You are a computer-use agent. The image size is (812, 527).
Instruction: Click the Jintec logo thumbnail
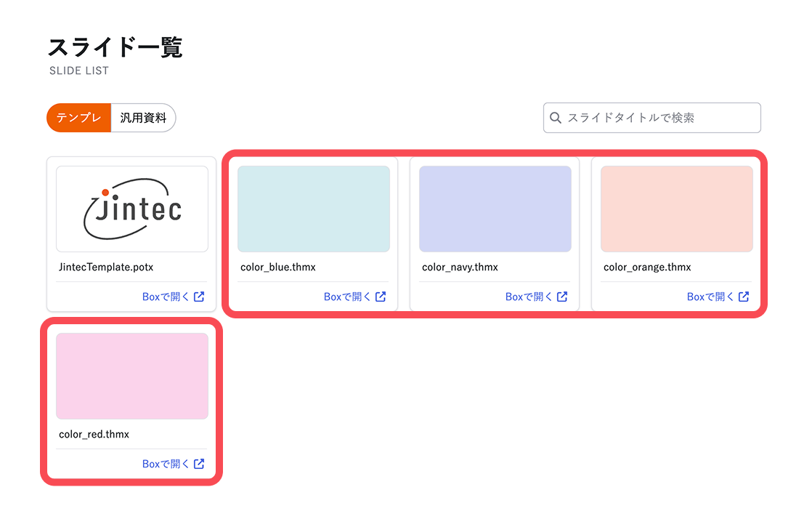pyautogui.click(x=132, y=209)
